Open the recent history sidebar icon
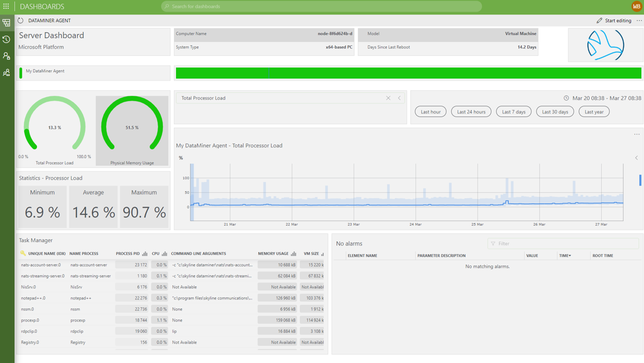The image size is (644, 363). point(6,39)
